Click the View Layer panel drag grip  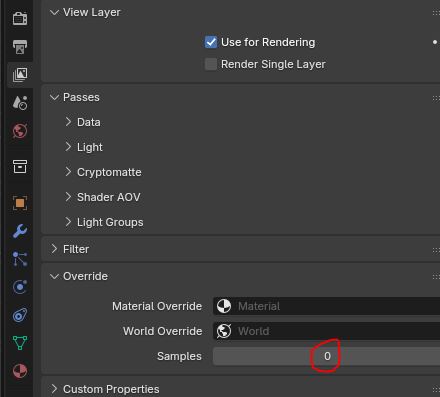tap(436, 13)
